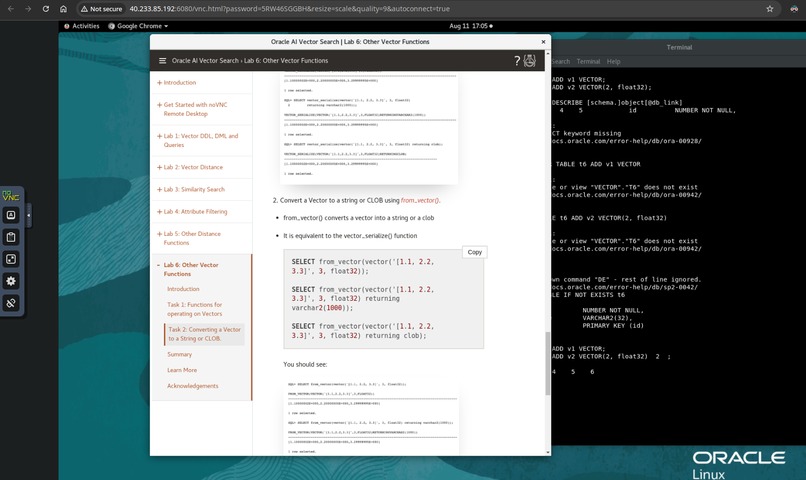Click the SQL code block text
Viewport: 806px width, 480px height.
coord(383,299)
